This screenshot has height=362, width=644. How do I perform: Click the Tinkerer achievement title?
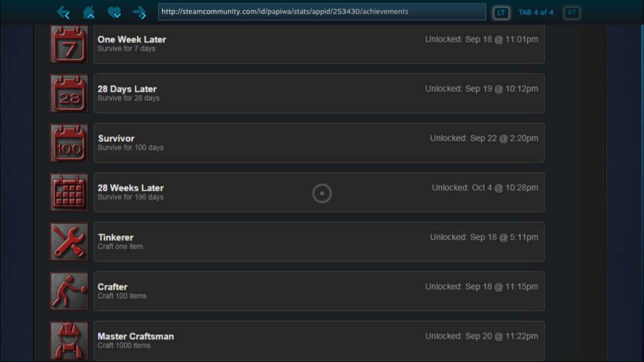point(116,238)
